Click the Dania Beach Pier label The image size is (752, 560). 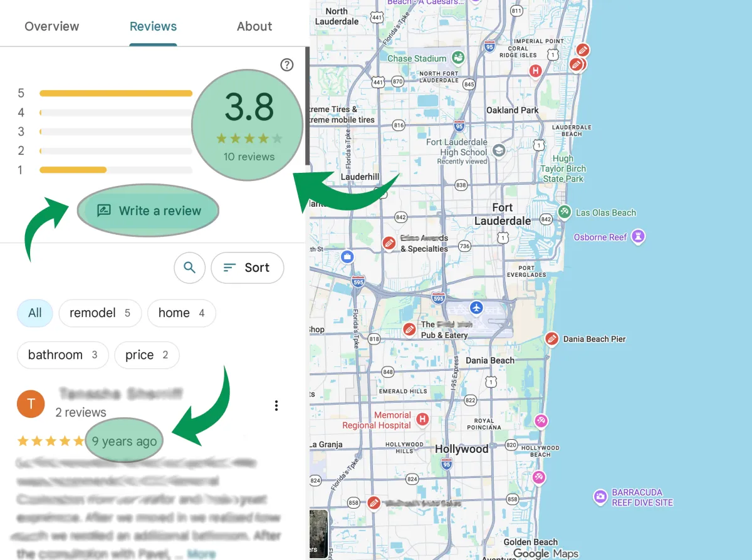coord(595,339)
